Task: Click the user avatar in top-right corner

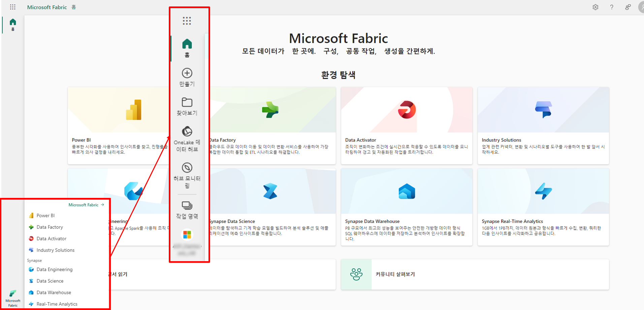Action: [641, 7]
